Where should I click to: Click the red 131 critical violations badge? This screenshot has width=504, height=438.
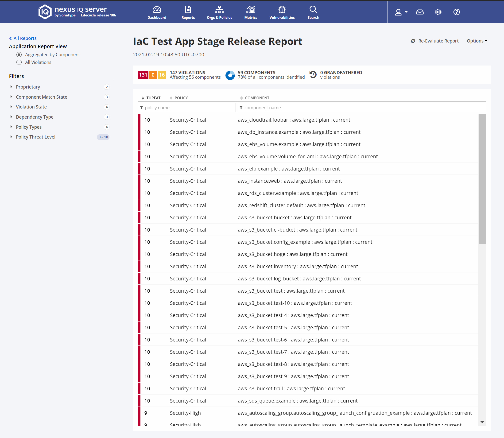click(143, 75)
